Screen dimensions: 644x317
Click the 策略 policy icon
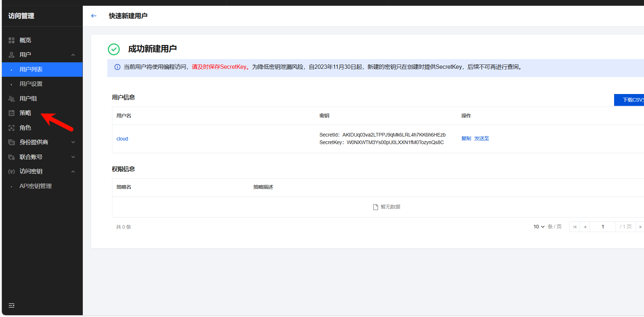(12, 113)
